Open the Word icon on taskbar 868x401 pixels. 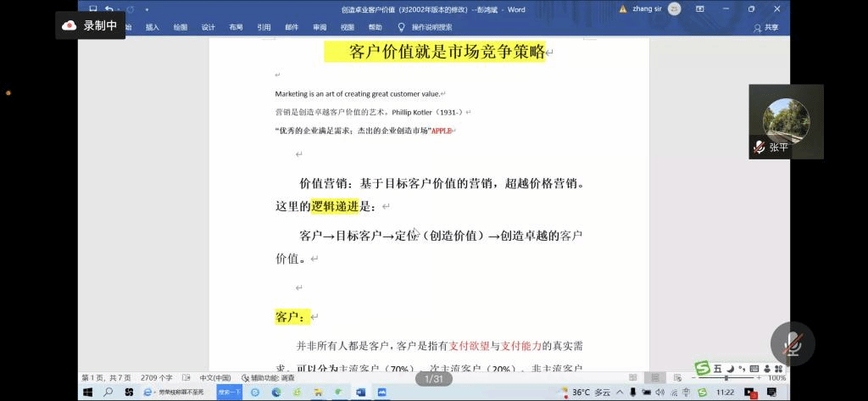[x=360, y=393]
